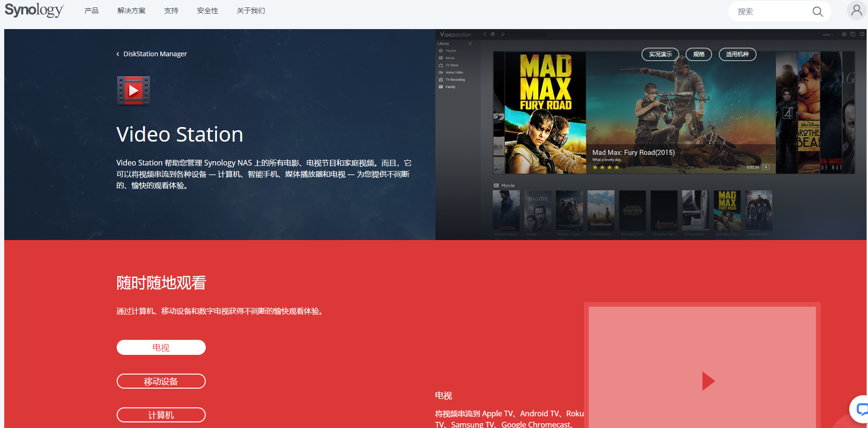The width and height of the screenshot is (868, 428).
Task: Click the search magnifier icon
Action: click(x=817, y=12)
